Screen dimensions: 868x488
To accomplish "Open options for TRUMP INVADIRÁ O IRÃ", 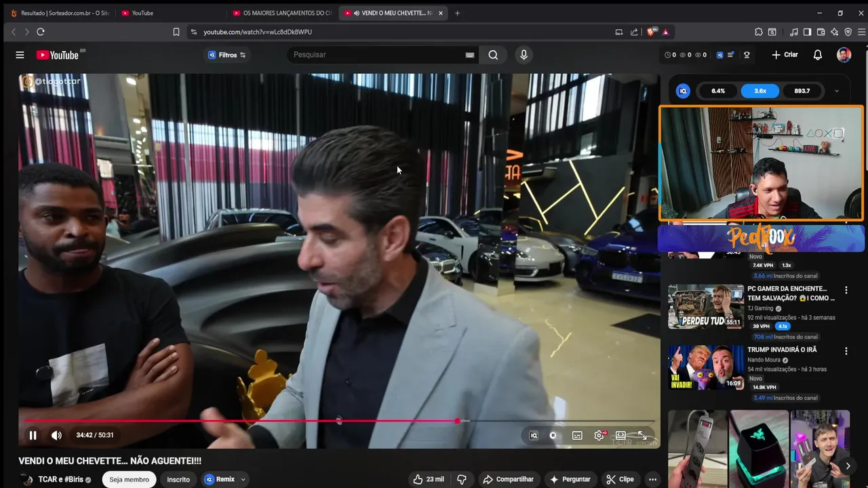I will click(x=846, y=351).
